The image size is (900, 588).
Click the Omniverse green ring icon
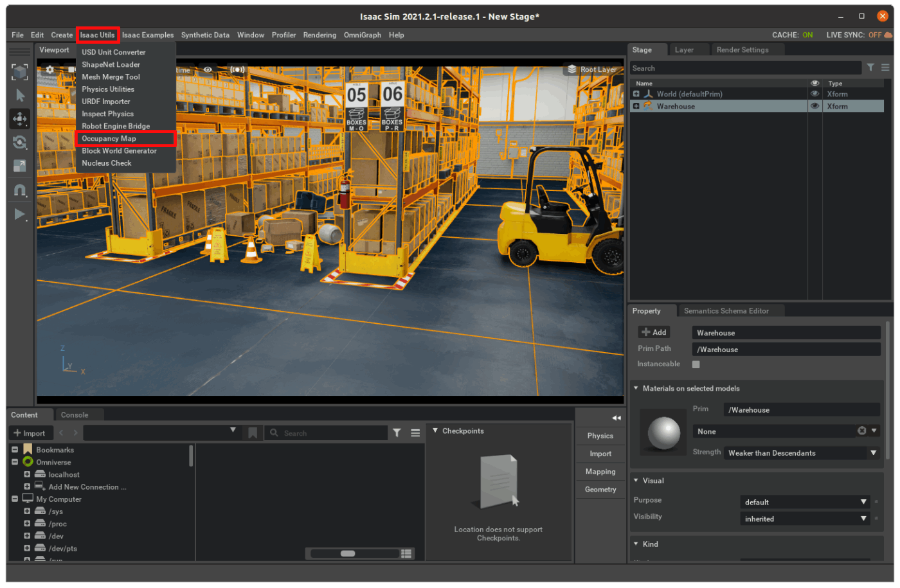(28, 462)
